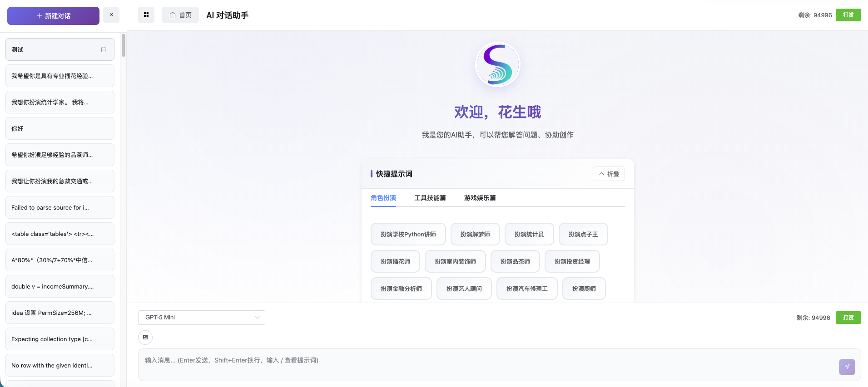Image resolution: width=868 pixels, height=387 pixels.
Task: Select the 角色扮演 tab
Action: [x=383, y=198]
